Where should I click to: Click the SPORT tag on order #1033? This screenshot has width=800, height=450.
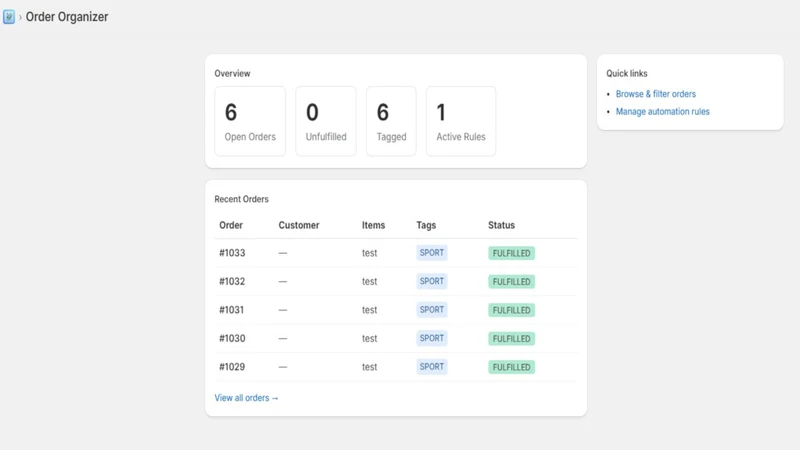click(x=432, y=253)
